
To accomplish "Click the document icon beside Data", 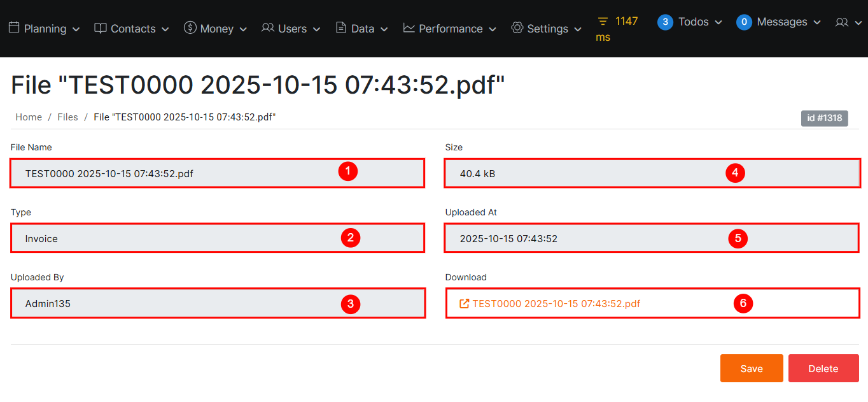I will coord(341,28).
